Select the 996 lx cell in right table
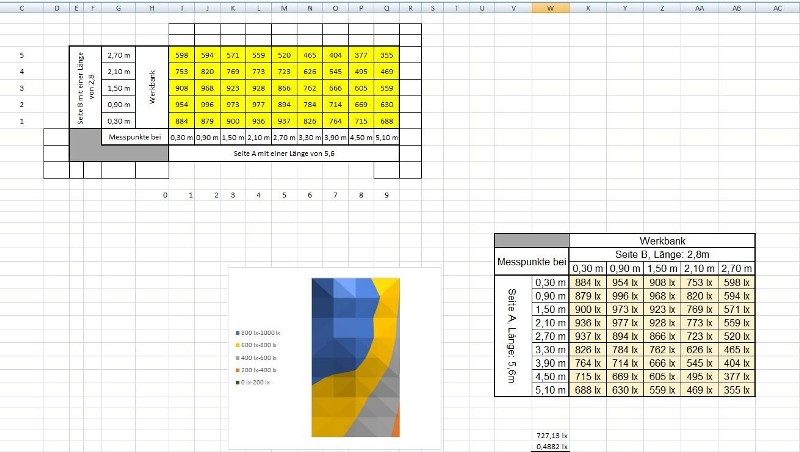This screenshot has width=800, height=452. coord(624,295)
